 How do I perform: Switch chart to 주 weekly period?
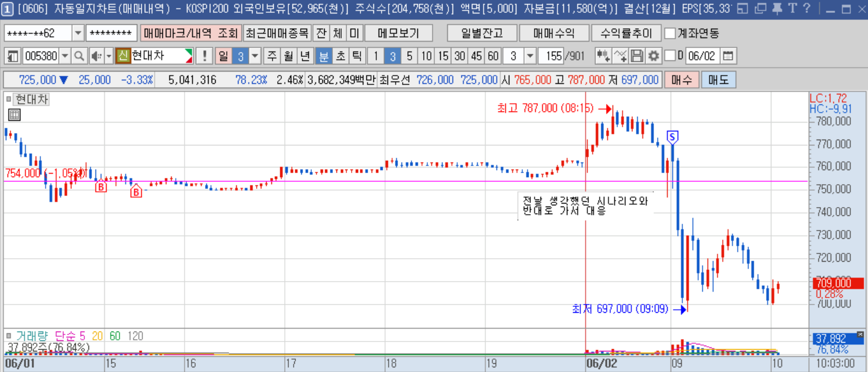pyautogui.click(x=272, y=56)
